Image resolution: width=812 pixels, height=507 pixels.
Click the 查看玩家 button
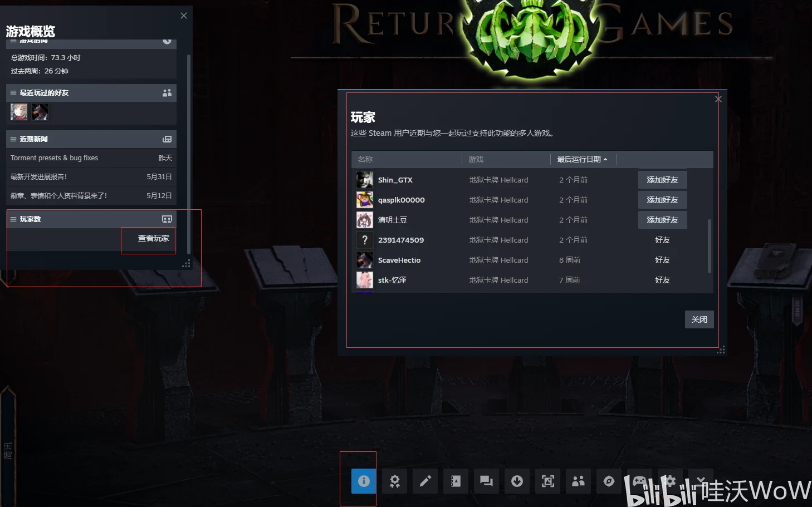154,238
